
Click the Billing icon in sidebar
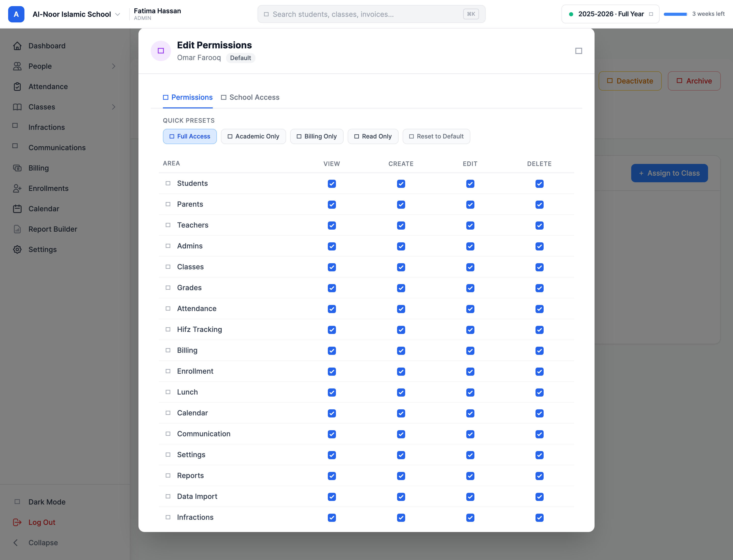[x=17, y=168]
